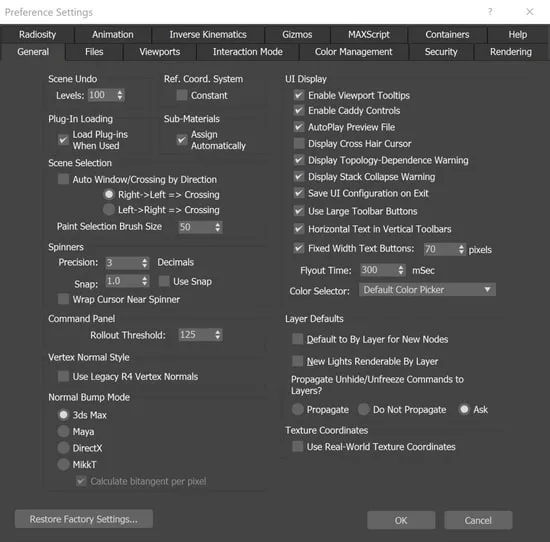Viewport: 550px width, 542px height.
Task: Select Maya normal bump mode
Action: (x=63, y=431)
